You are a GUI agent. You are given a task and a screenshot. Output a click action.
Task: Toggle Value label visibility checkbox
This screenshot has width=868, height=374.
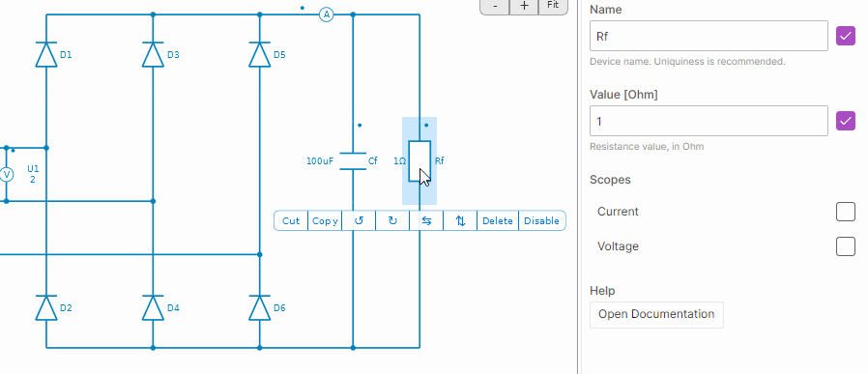846,121
